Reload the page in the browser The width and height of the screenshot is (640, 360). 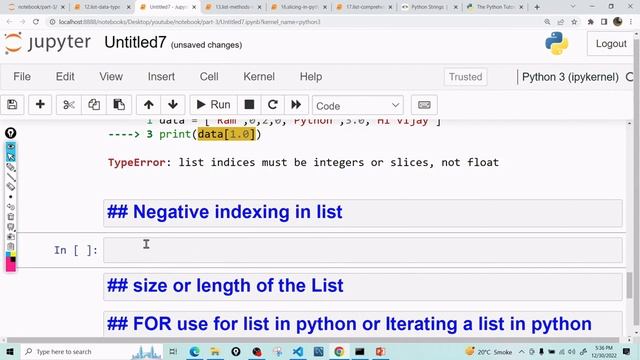pos(36,22)
